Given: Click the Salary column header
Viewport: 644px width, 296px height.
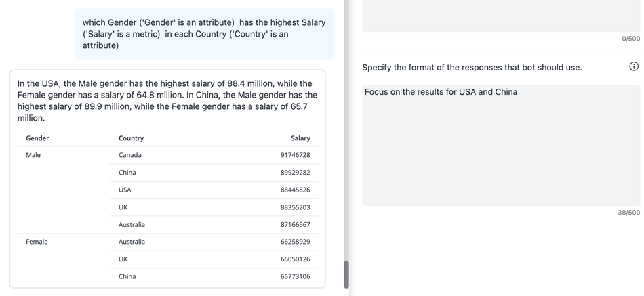Looking at the screenshot, I should 300,138.
